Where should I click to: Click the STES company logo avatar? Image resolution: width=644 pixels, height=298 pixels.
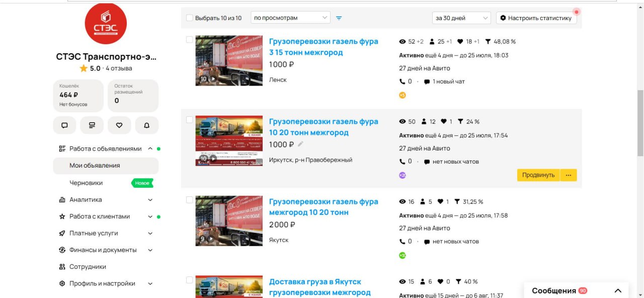coord(106,23)
